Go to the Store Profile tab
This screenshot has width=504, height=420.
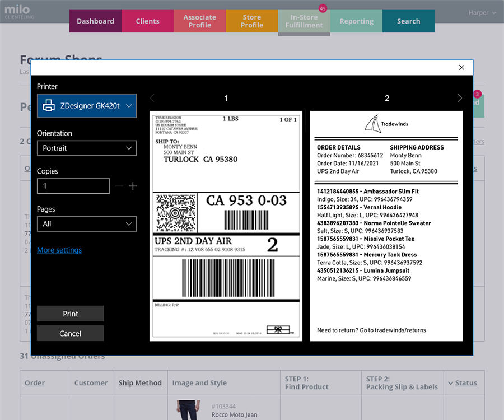click(252, 21)
